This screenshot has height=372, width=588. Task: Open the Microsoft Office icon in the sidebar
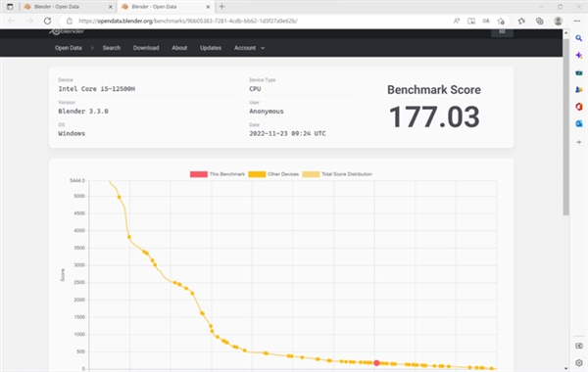click(579, 107)
